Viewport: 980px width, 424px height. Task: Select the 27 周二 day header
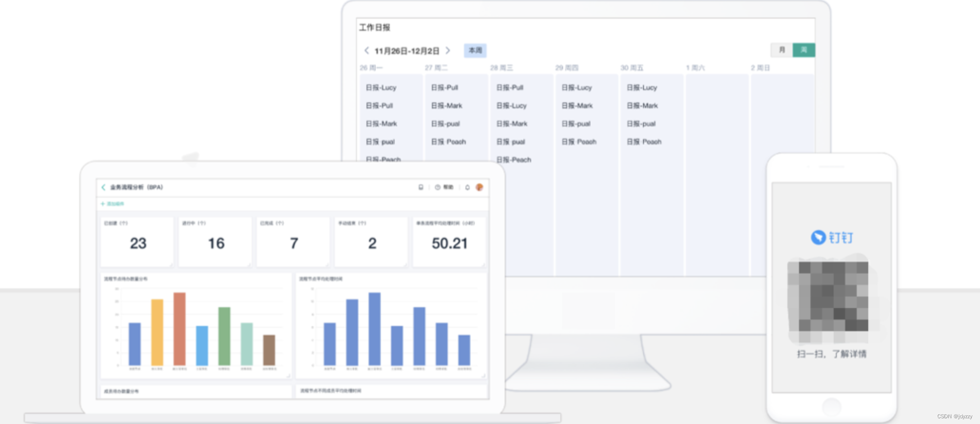click(x=436, y=68)
